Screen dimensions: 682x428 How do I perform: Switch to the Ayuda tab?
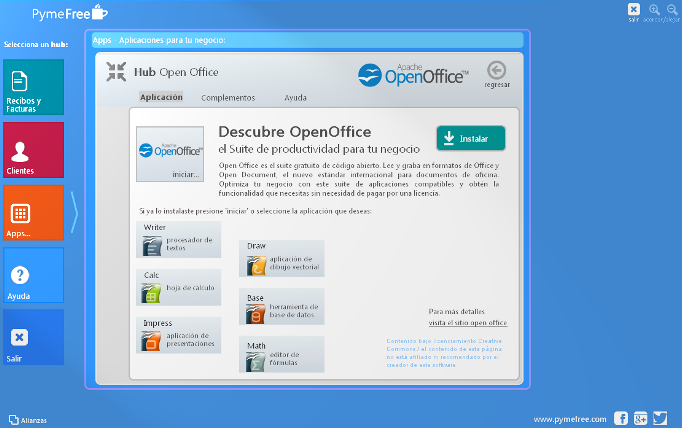pos(296,98)
